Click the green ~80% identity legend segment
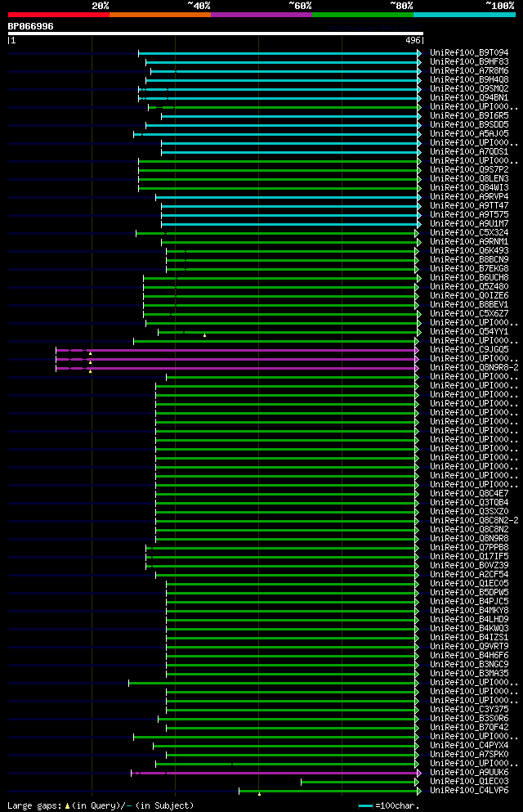The width and height of the screenshot is (523, 812). [363, 15]
